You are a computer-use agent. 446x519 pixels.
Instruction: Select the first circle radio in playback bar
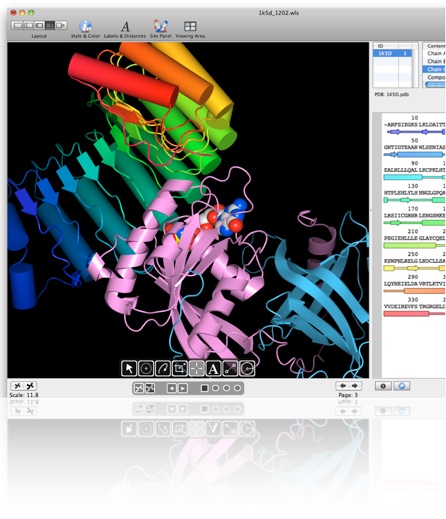(216, 388)
